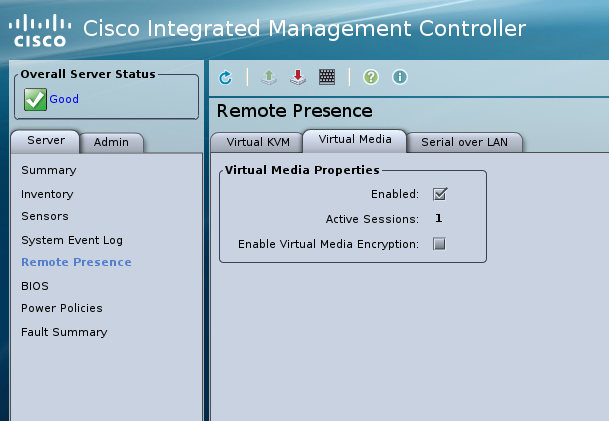
Task: Click the Refresh toolbar icon
Action: click(x=225, y=77)
